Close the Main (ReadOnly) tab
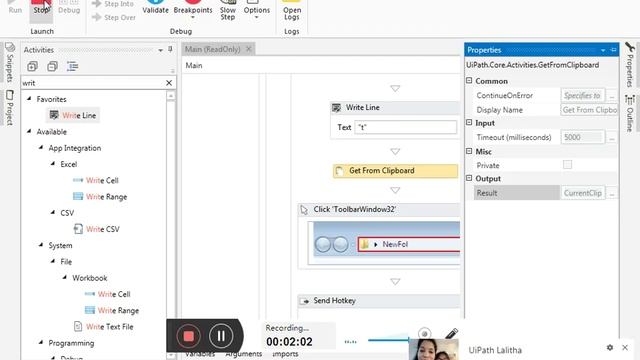Screen dimensions: 640x360 [249, 49]
